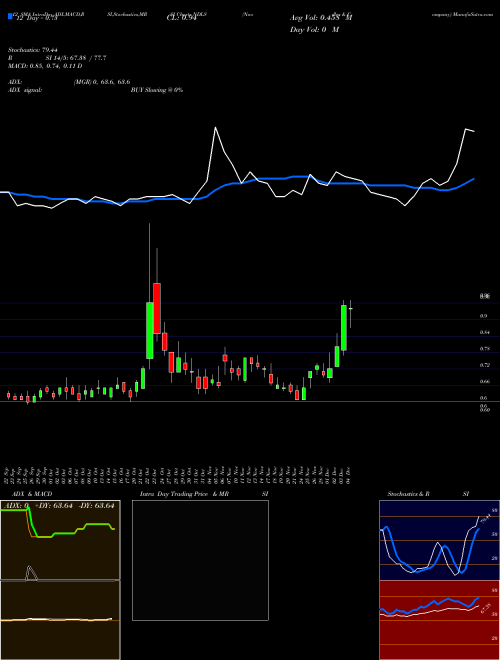This screenshot has height=660, width=500.
Task: Click the tallest red candlestick body
Action: tap(157, 308)
